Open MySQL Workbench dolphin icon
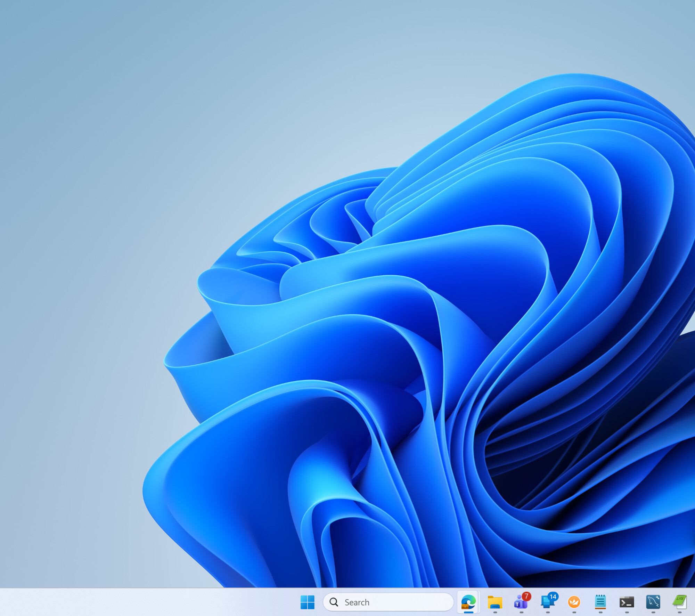This screenshot has height=616, width=695. pyautogui.click(x=653, y=602)
